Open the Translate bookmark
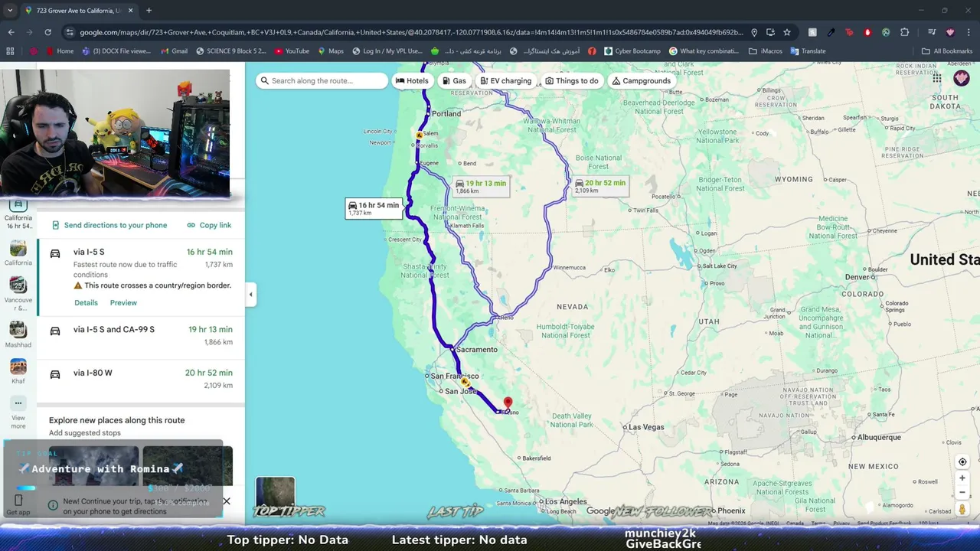Viewport: 980px width, 551px height. (x=808, y=51)
